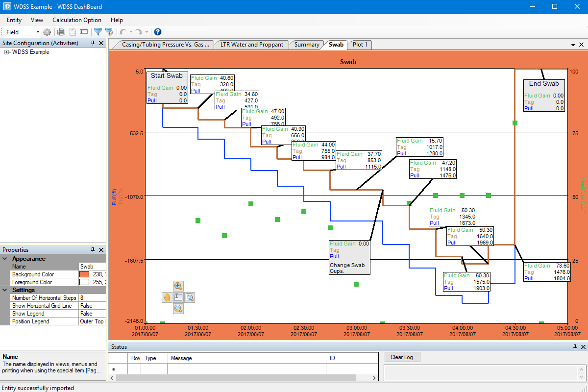Viewport: 588px width, 392px height.
Task: Click the funnel icon with the pencil
Action: (x=109, y=32)
